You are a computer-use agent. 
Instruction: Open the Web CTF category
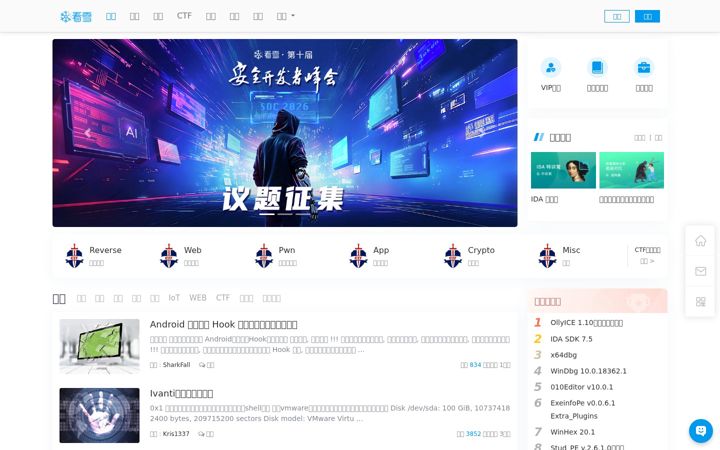pos(192,250)
